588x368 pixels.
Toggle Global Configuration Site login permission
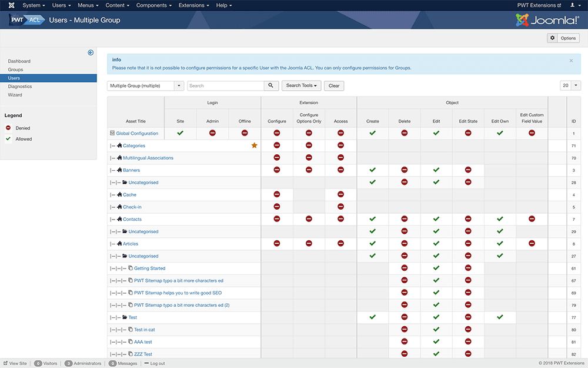(x=181, y=133)
